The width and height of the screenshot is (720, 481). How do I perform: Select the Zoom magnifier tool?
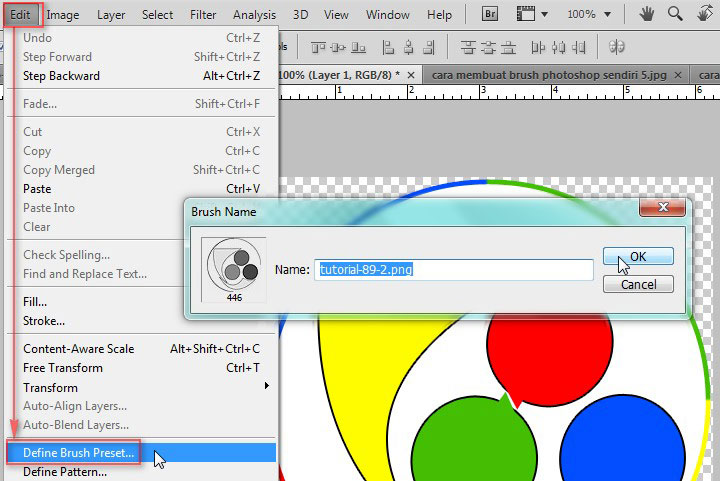pos(675,14)
